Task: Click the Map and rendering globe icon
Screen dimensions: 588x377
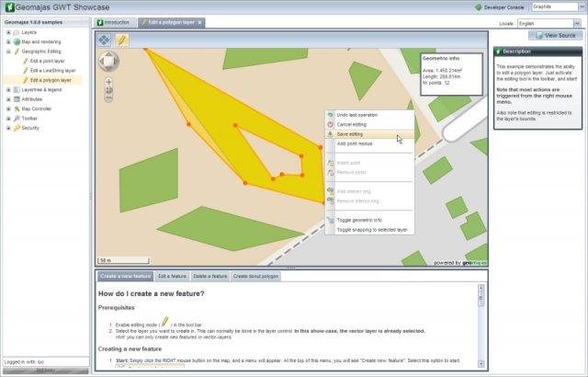Action: [x=17, y=42]
